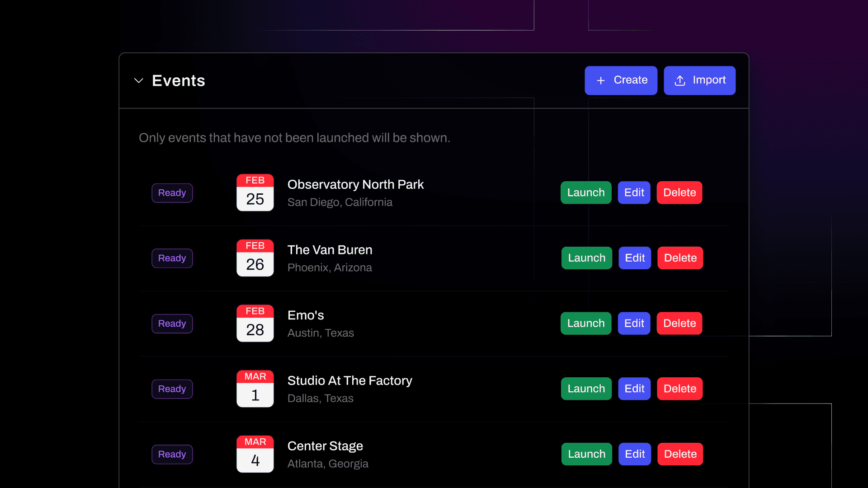The width and height of the screenshot is (868, 488).
Task: Select The Van Buren title
Action: 330,250
